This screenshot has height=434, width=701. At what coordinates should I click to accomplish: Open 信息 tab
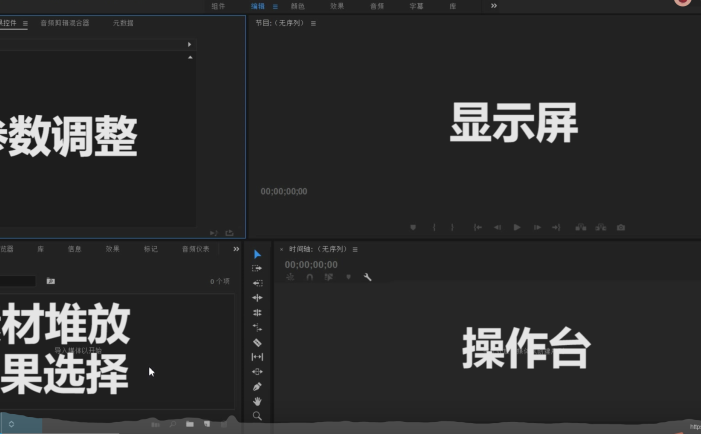74,249
